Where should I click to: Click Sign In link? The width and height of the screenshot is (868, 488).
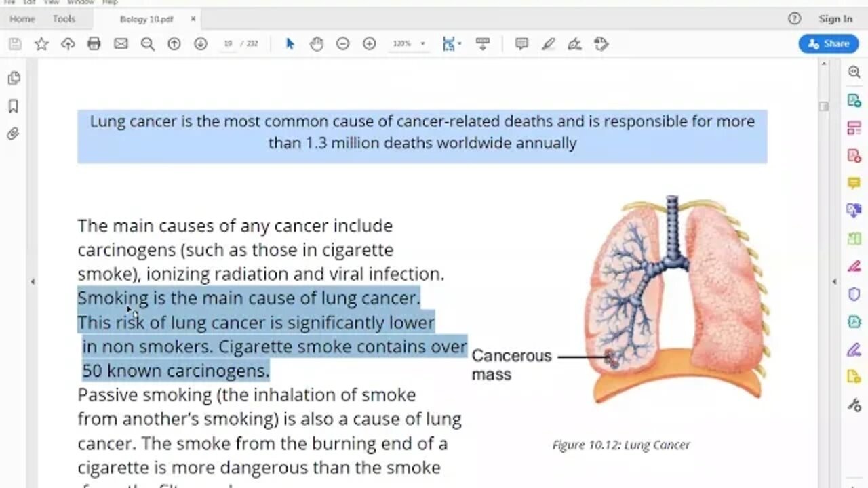click(835, 19)
